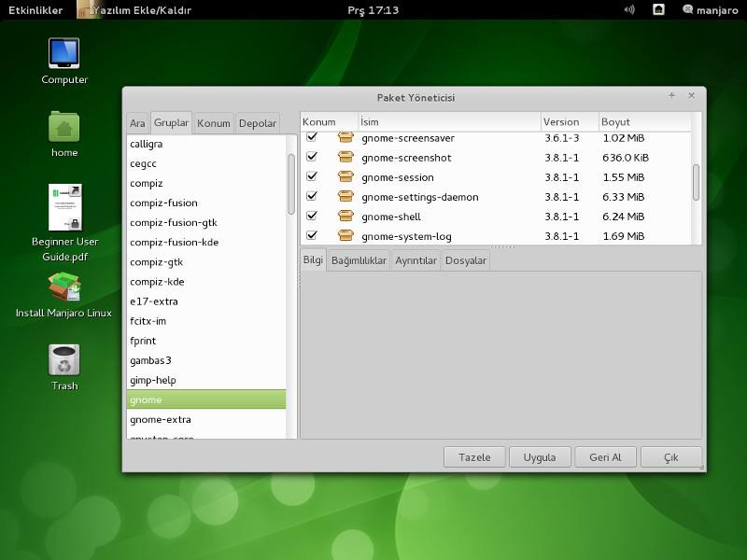Click the Yazılım Ekle/Kaldır app menu
Image resolution: width=747 pixels, height=560 pixels.
click(134, 10)
